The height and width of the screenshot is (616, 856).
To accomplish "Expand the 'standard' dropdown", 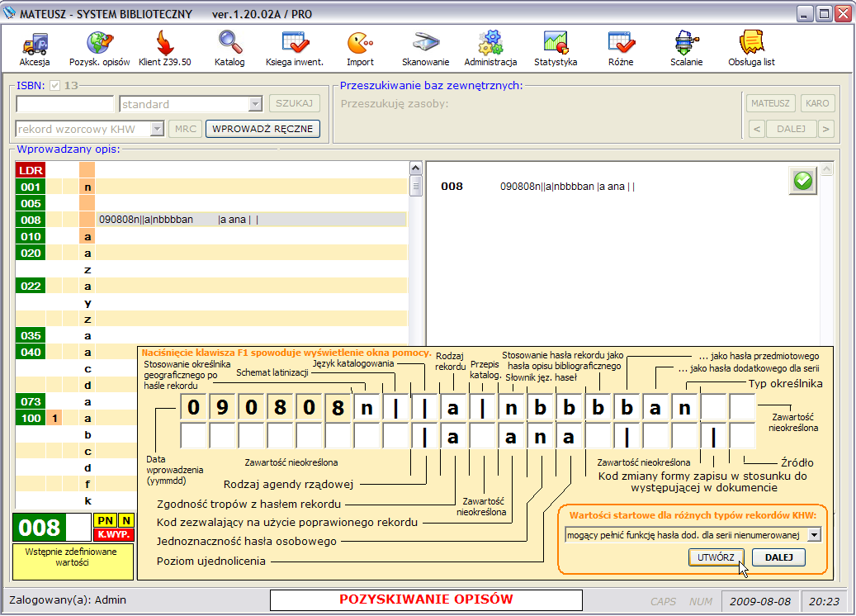I will pyautogui.click(x=255, y=104).
